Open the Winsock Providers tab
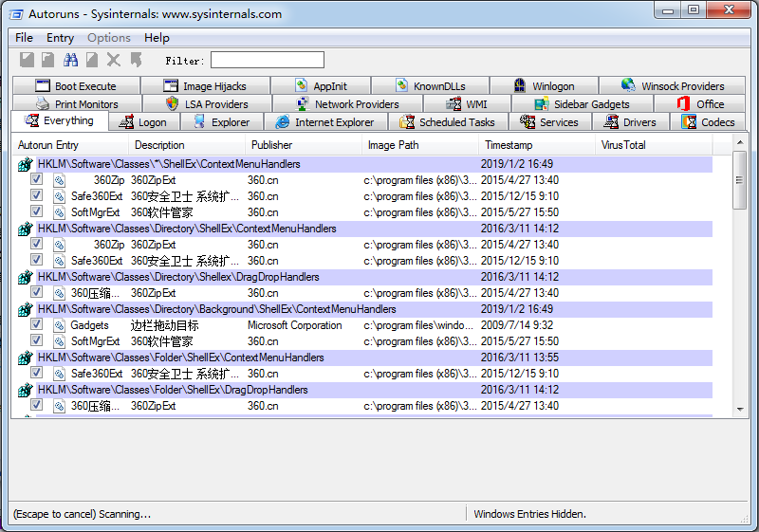This screenshot has height=532, width=759. coord(674,86)
